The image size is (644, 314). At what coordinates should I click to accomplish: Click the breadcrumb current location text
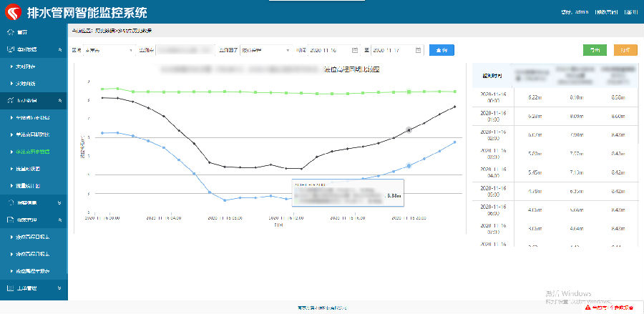tap(112, 30)
